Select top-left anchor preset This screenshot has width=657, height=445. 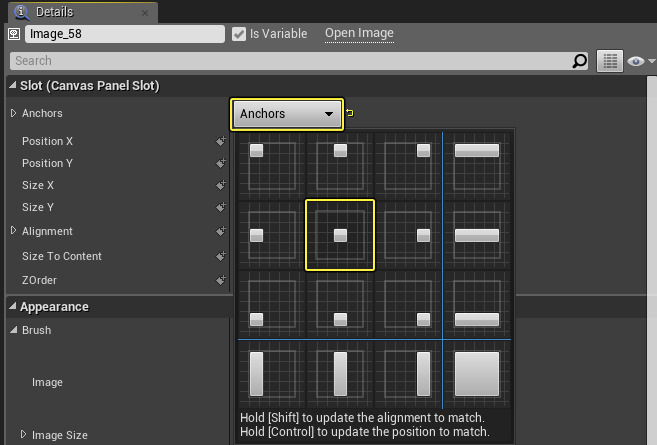pos(272,166)
